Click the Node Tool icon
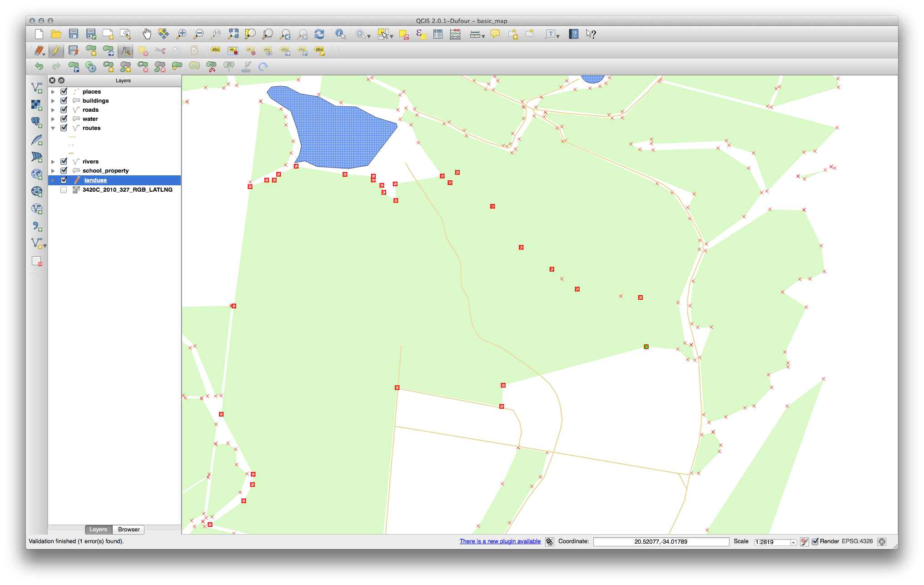924x585 pixels. pos(126,51)
